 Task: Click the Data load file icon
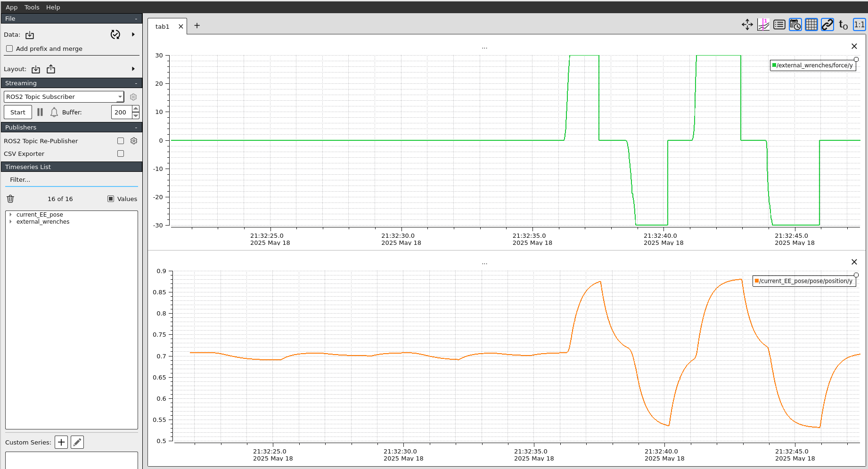(30, 35)
